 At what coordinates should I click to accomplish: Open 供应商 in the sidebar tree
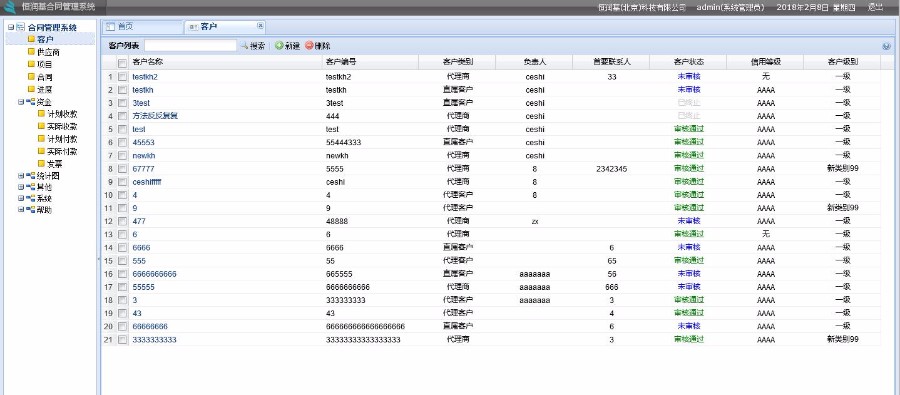tap(48, 52)
